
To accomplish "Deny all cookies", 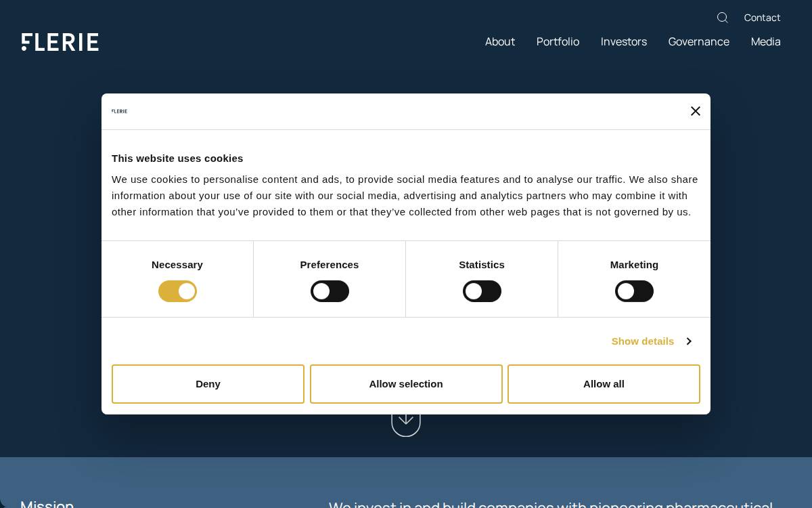I will click(x=208, y=384).
